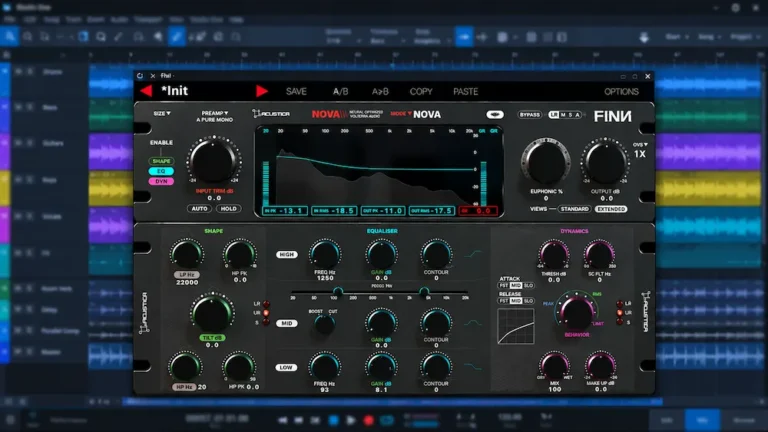Toggle the HIGH band button

[287, 255]
